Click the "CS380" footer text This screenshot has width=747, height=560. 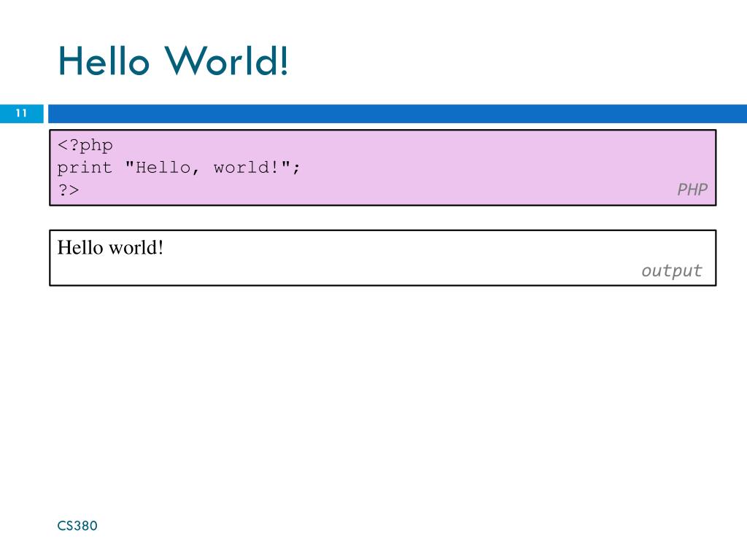(77, 526)
